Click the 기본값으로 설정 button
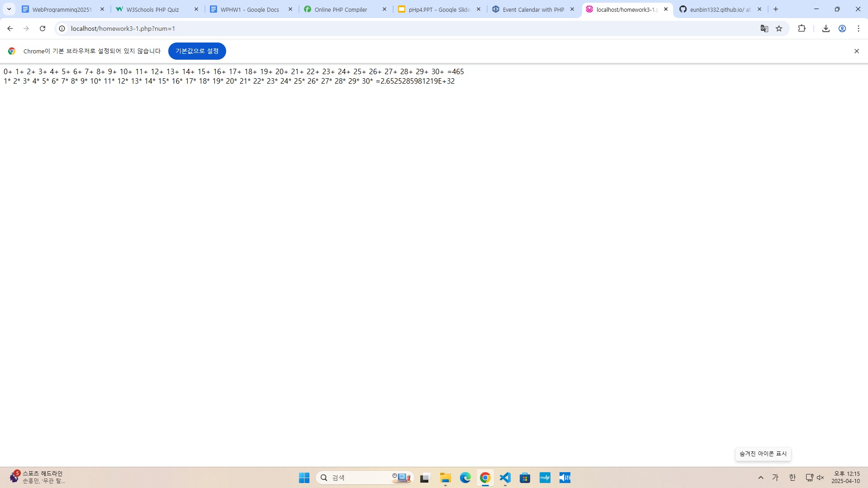 pyautogui.click(x=197, y=51)
